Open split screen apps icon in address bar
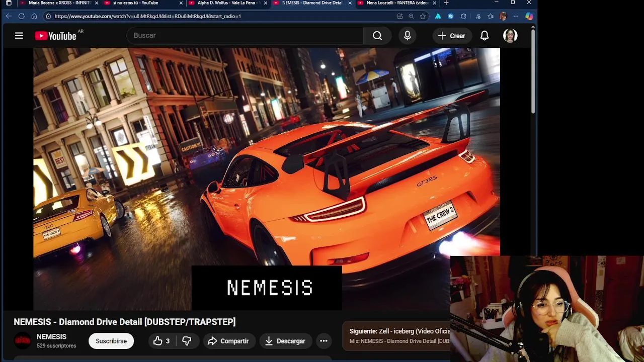Viewport: 644px width, 362px height. 400,16
